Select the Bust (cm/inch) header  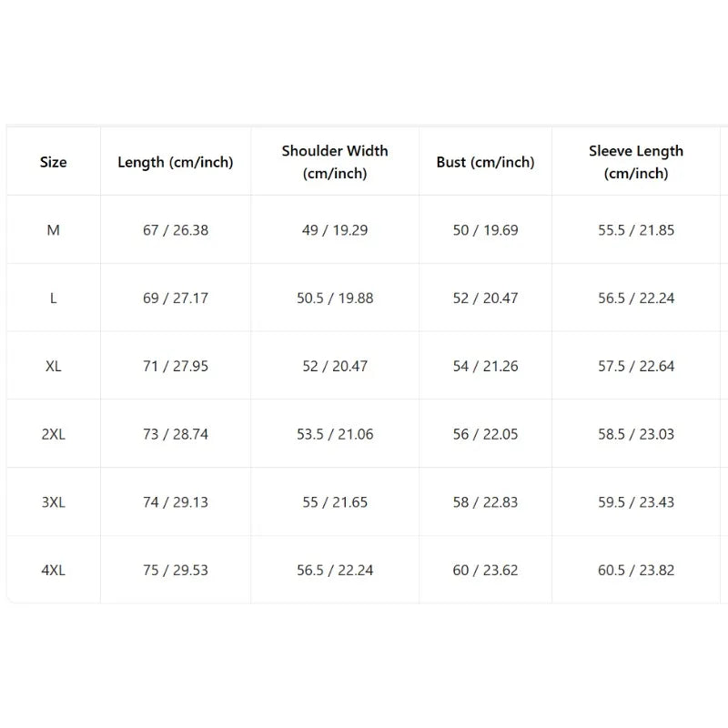point(485,162)
